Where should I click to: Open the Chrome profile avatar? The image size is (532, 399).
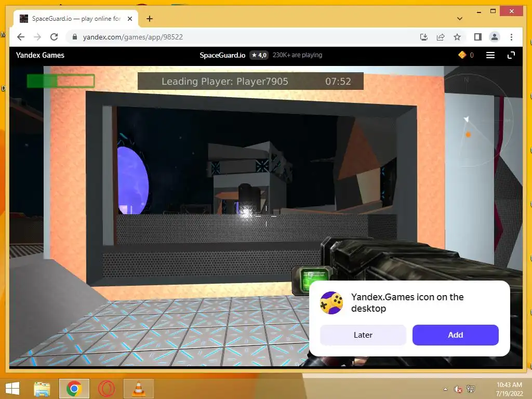point(495,37)
